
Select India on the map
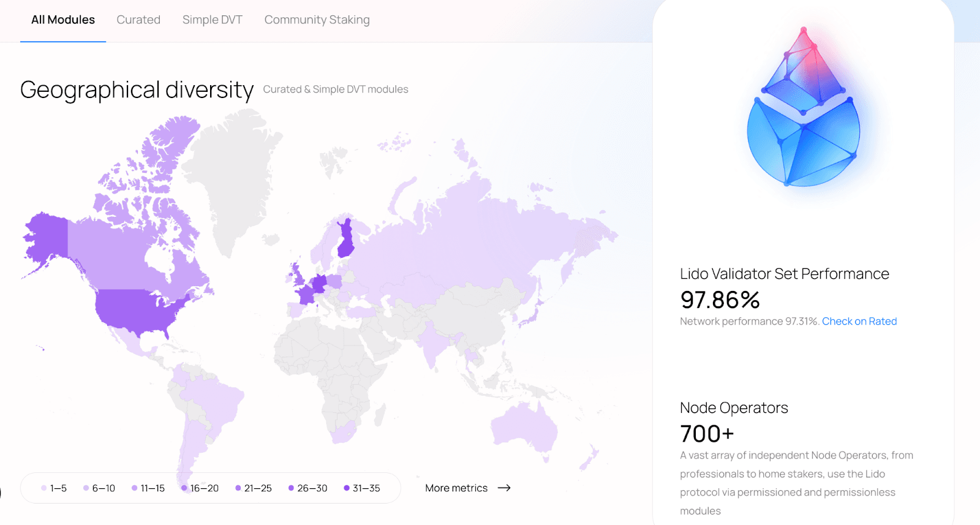click(432, 344)
